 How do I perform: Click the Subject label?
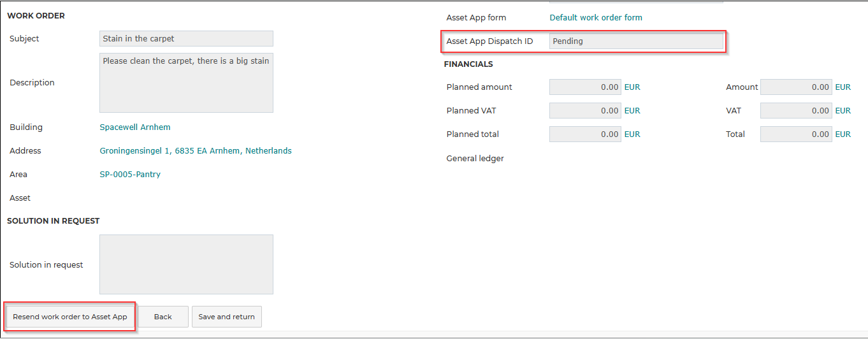coord(24,39)
